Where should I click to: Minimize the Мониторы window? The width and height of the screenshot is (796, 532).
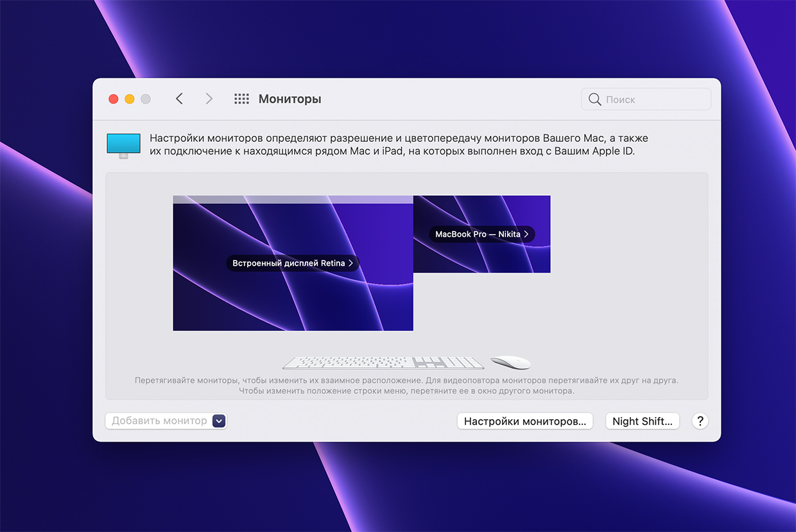click(x=130, y=99)
